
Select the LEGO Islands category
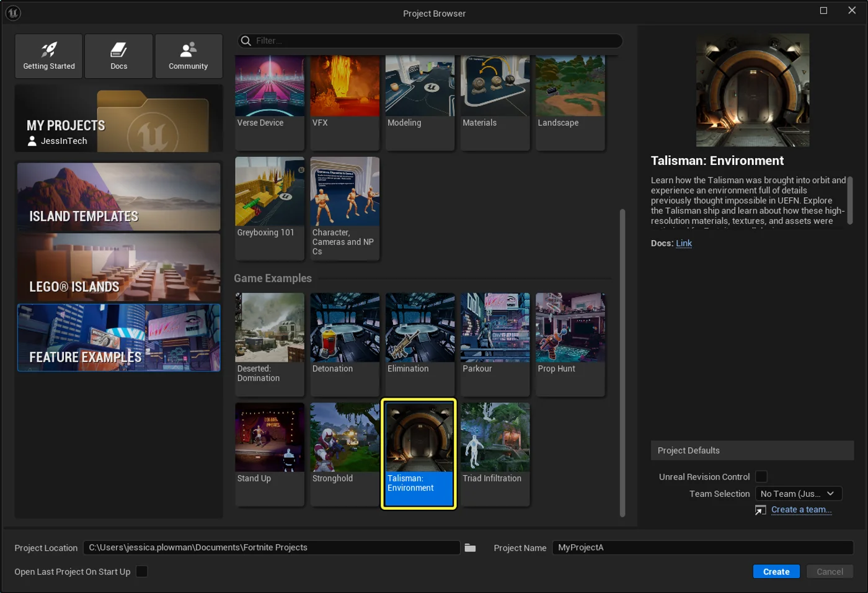coord(118,267)
